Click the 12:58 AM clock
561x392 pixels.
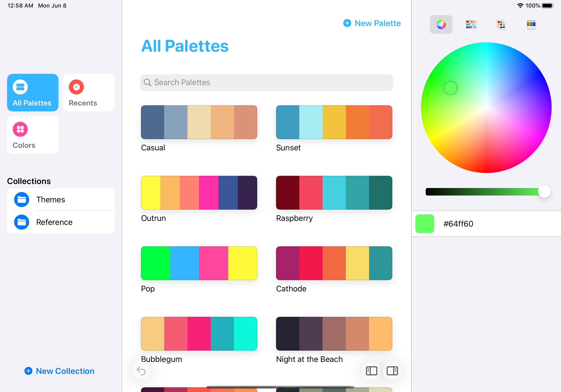tap(20, 5)
